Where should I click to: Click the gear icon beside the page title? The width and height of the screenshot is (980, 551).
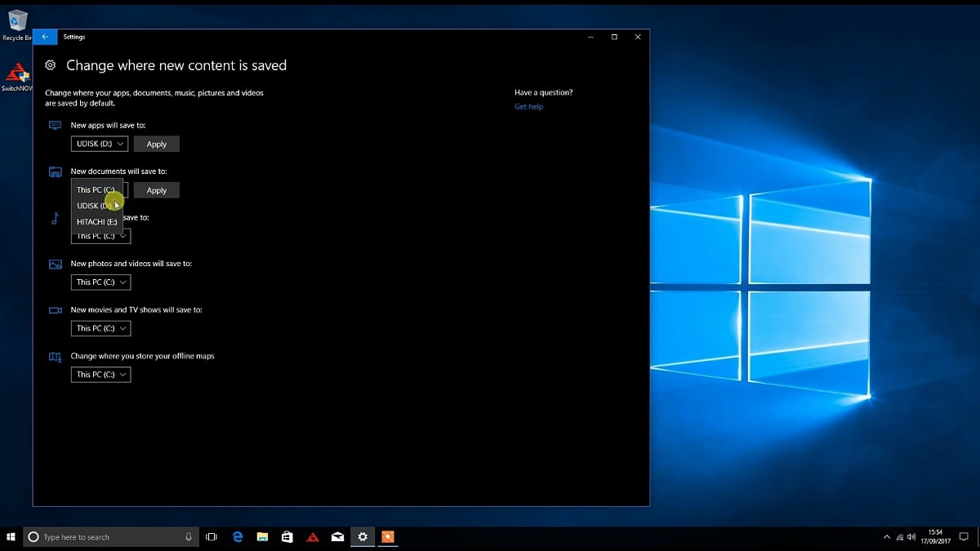[50, 65]
